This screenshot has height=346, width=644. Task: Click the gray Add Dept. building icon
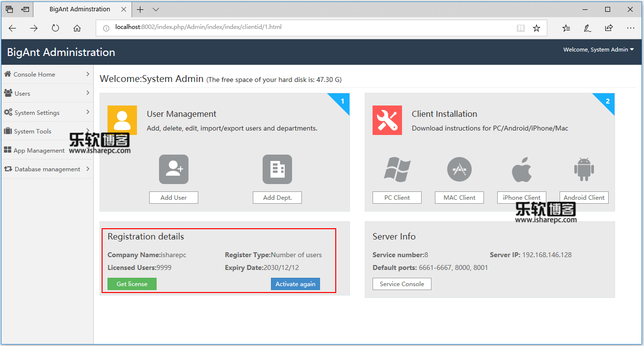277,169
